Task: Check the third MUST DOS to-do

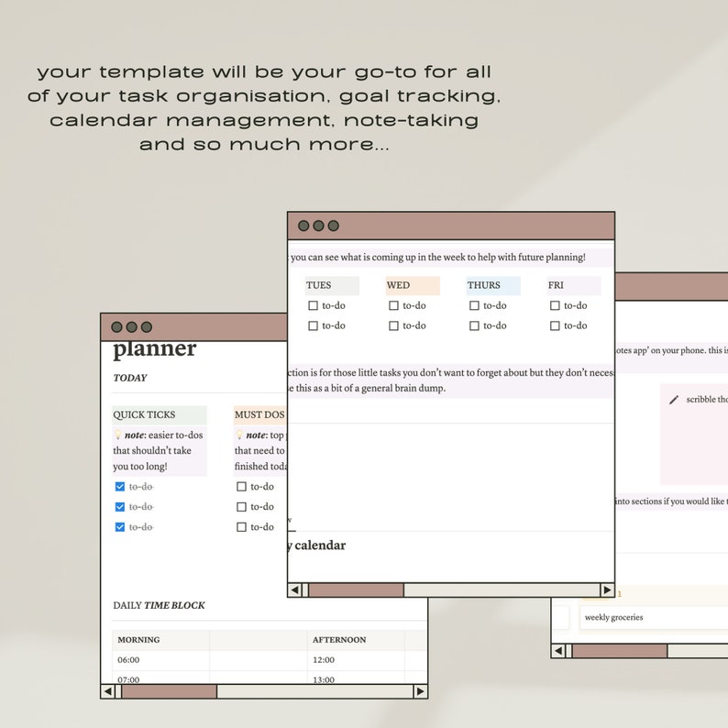Action: pyautogui.click(x=241, y=527)
